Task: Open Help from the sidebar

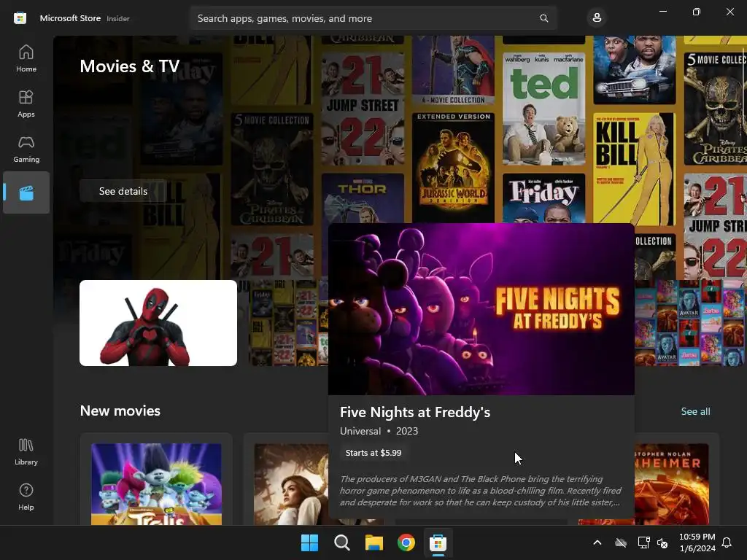Action: point(26,497)
